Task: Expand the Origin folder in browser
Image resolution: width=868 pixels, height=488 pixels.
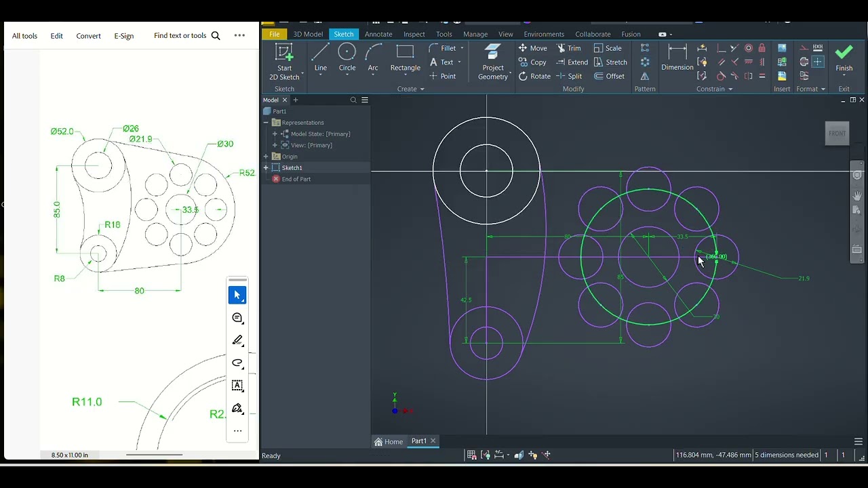Action: [266, 157]
